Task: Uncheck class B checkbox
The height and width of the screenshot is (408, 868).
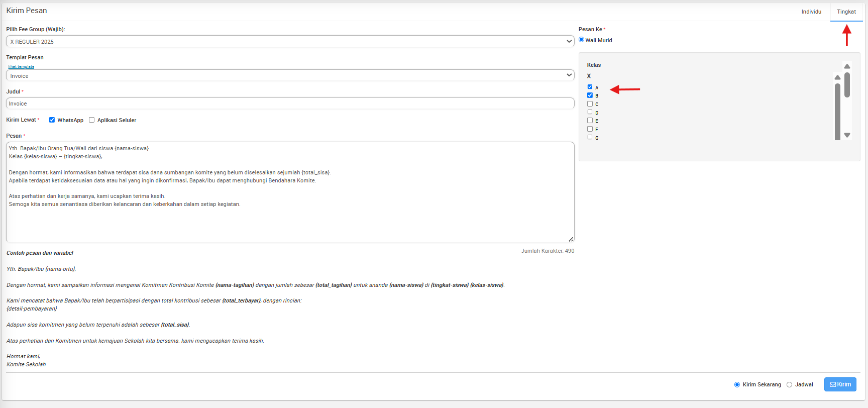Action: coord(590,95)
